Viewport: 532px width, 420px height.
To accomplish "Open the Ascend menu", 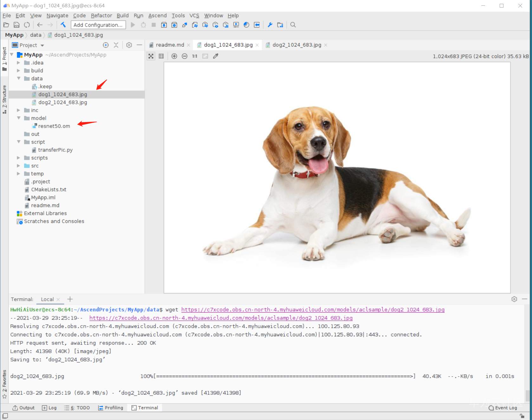I will [157, 16].
